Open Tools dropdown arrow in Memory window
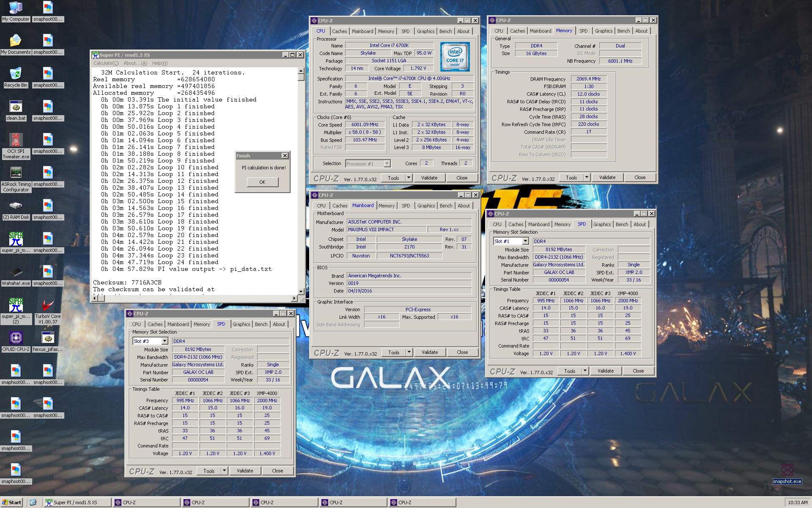The width and height of the screenshot is (812, 508). 587,177
